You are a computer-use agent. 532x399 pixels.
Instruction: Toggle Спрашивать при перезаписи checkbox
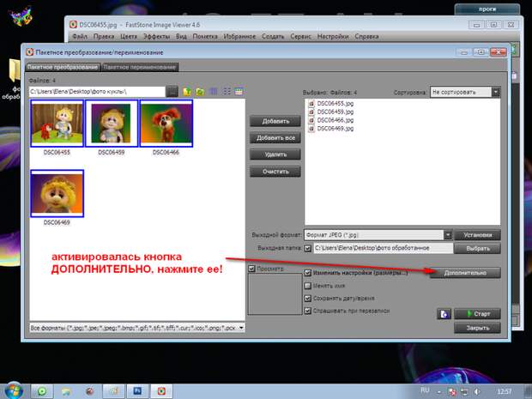308,311
